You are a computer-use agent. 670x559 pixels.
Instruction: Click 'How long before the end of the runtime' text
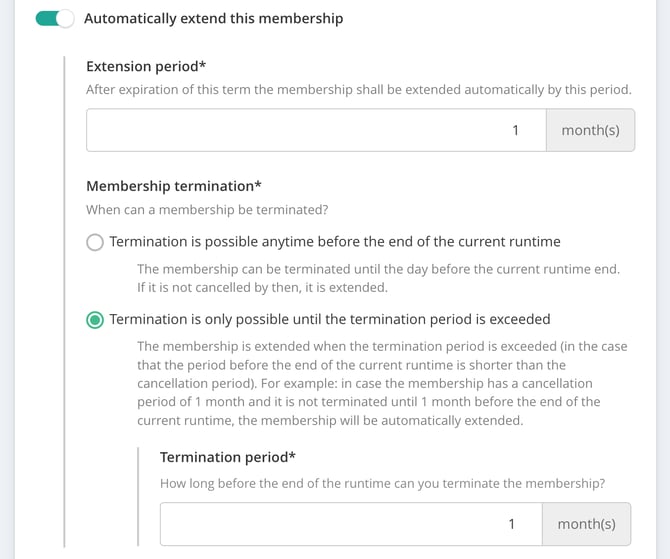pyautogui.click(x=382, y=483)
